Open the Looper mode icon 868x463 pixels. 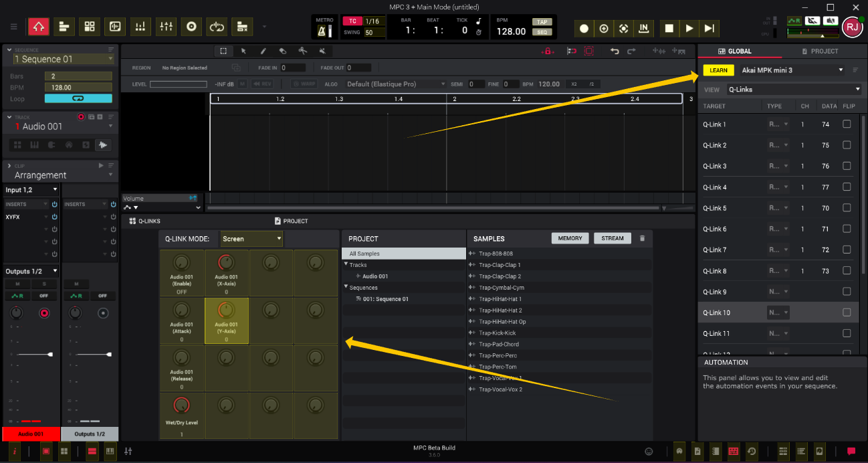(x=217, y=27)
